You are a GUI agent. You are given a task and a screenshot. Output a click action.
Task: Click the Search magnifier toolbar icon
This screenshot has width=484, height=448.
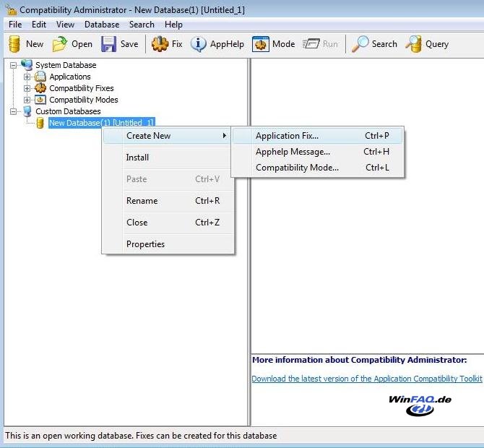[360, 44]
